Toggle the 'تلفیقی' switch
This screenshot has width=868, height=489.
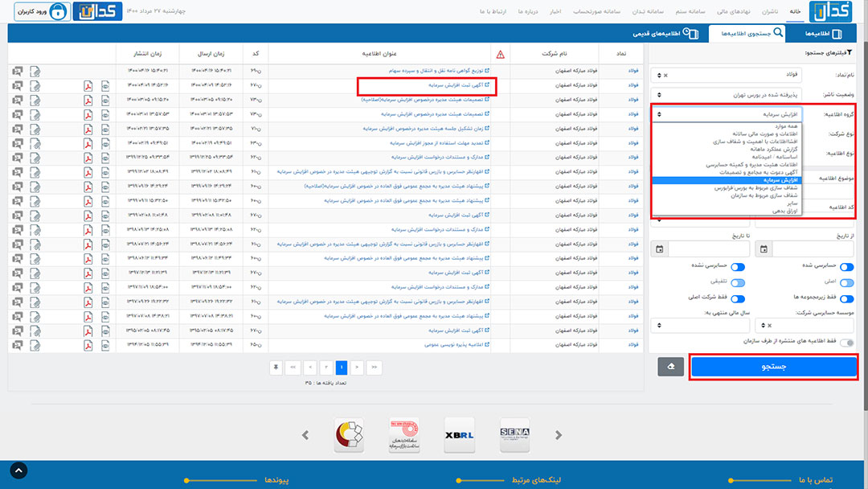pos(737,283)
